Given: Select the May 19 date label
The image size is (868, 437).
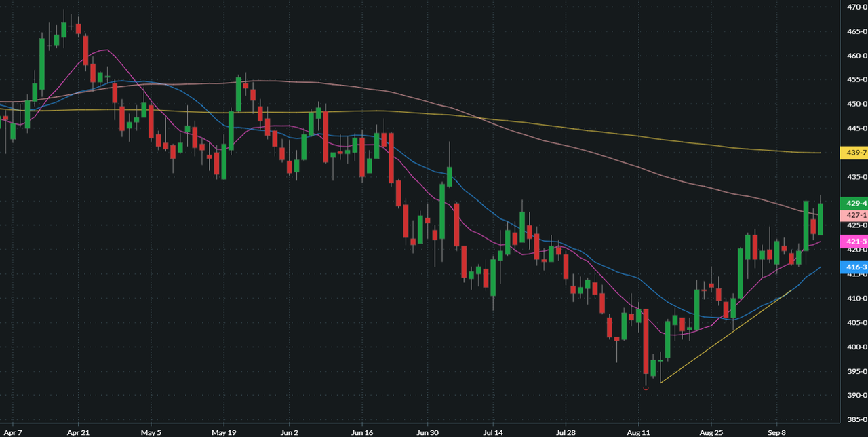Looking at the screenshot, I should coord(222,432).
